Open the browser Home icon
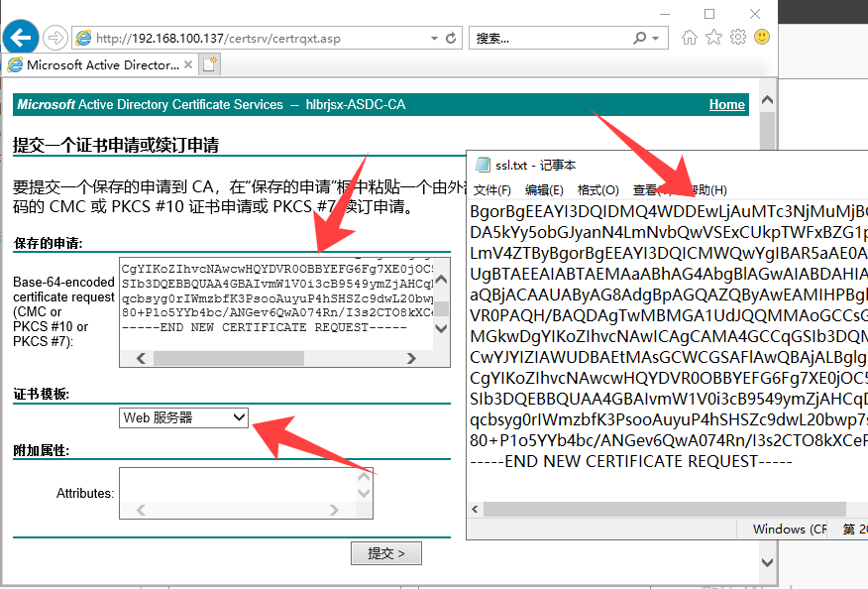Image resolution: width=868 pixels, height=589 pixels. pyautogui.click(x=691, y=38)
